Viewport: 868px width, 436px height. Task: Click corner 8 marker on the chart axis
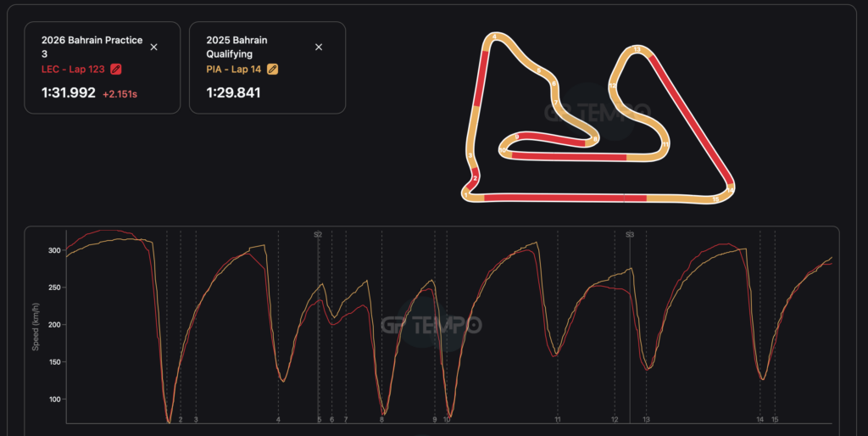(x=382, y=419)
